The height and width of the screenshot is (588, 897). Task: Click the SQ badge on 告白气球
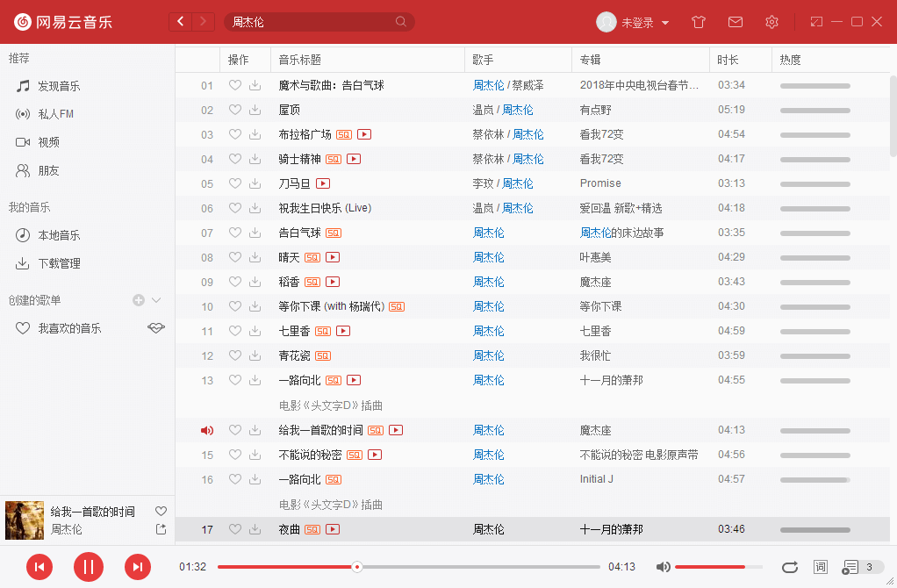pos(334,233)
